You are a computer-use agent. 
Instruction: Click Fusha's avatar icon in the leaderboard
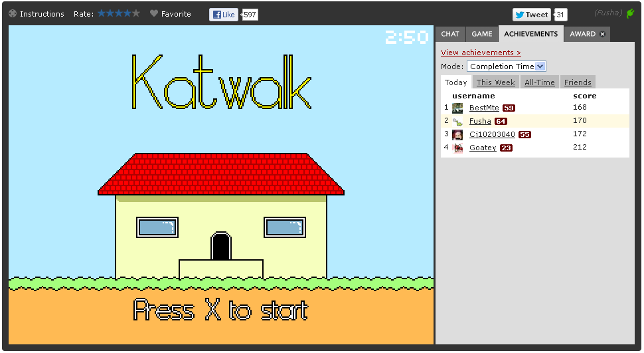coord(457,122)
